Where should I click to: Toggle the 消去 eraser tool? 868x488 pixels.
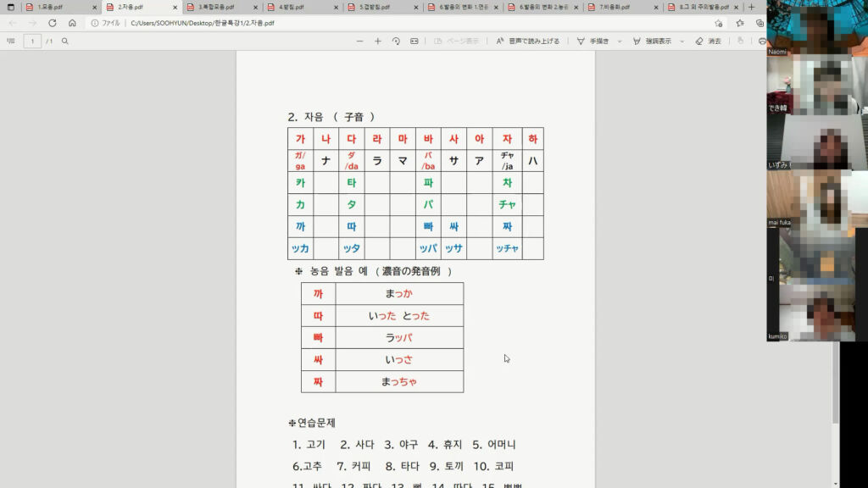click(709, 41)
